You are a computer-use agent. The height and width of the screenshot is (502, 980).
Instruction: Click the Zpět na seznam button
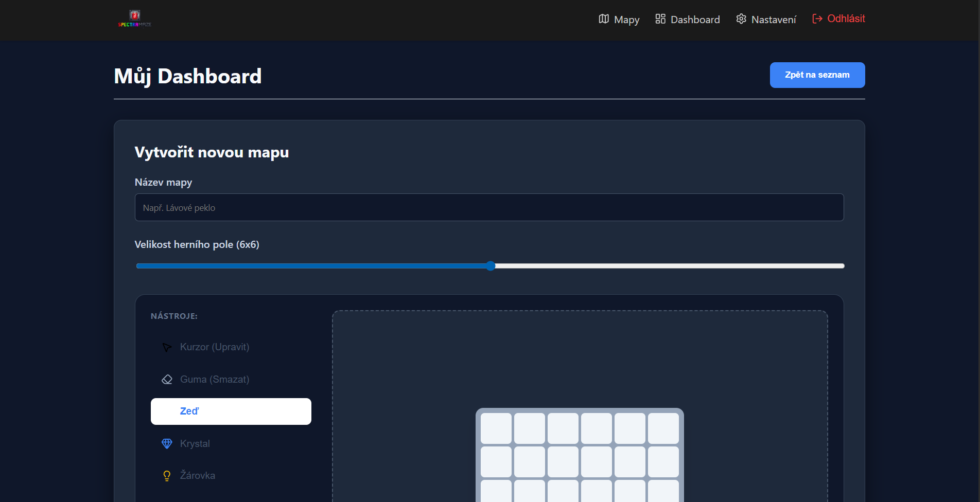click(817, 75)
